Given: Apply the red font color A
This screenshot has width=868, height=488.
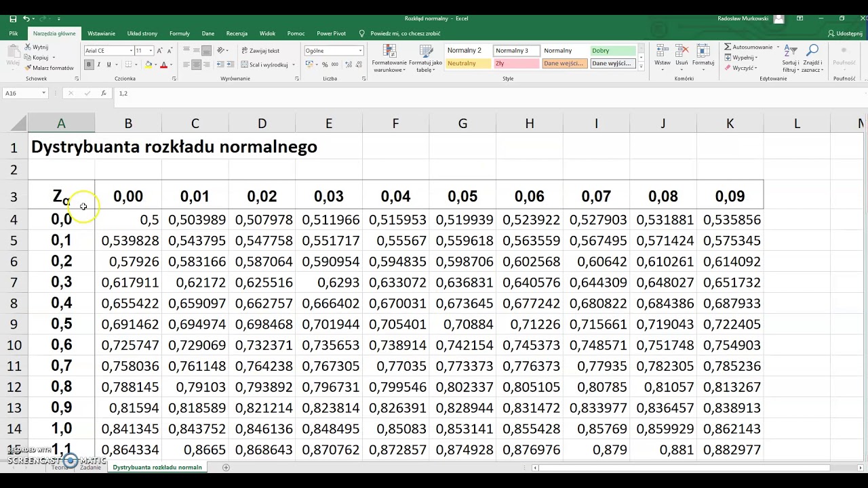Looking at the screenshot, I should (x=163, y=64).
